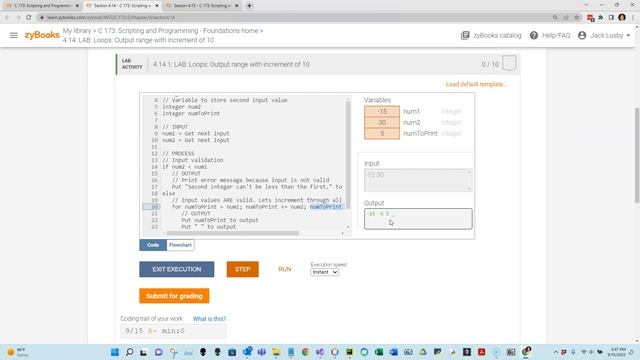Screen dimensions: 640x360
Task: Expand the Chrome tab search chevron
Action: tap(586, 5)
